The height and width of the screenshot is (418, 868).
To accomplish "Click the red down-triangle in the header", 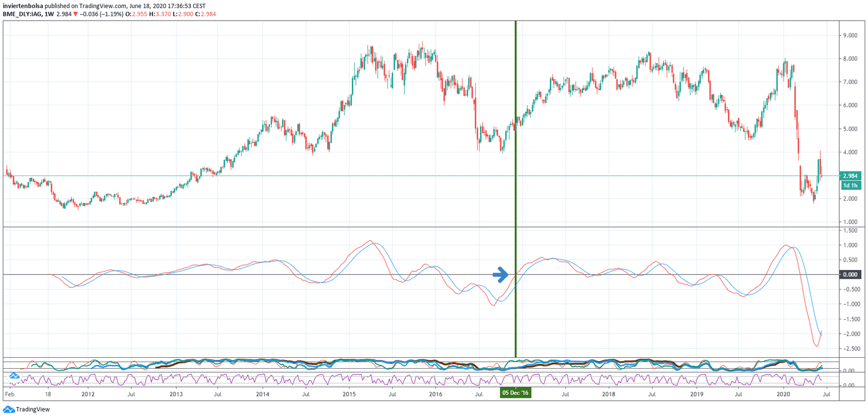I will tap(75, 14).
